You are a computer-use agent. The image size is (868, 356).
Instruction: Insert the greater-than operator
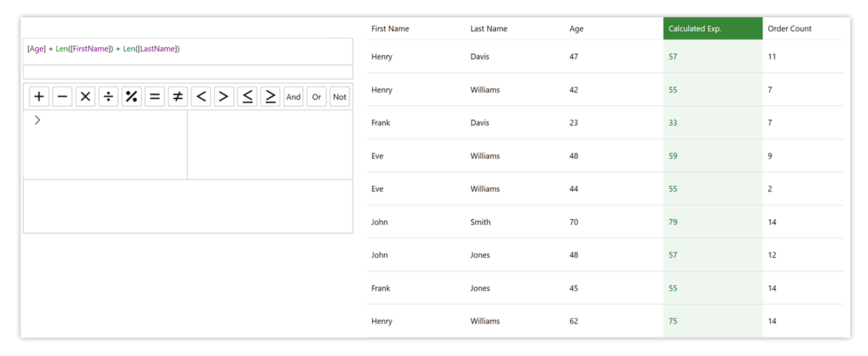(224, 97)
